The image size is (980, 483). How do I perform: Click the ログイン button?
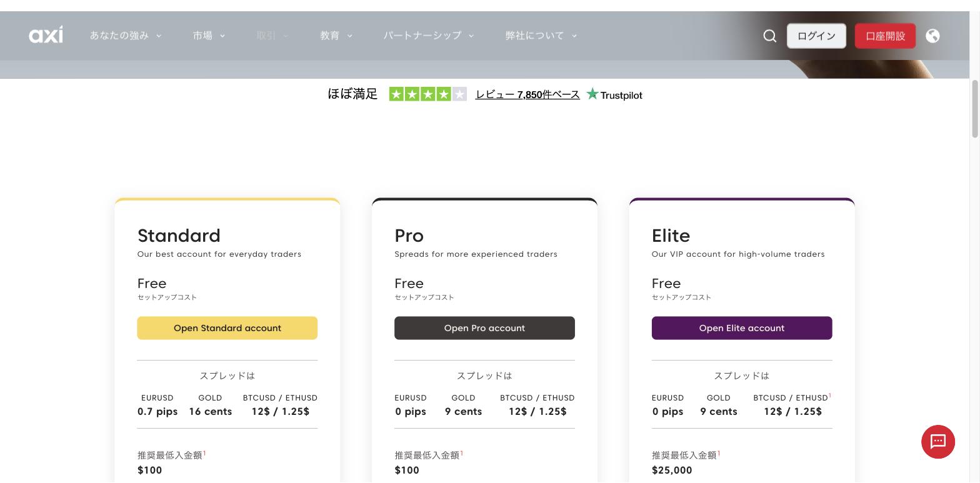[x=816, y=36]
